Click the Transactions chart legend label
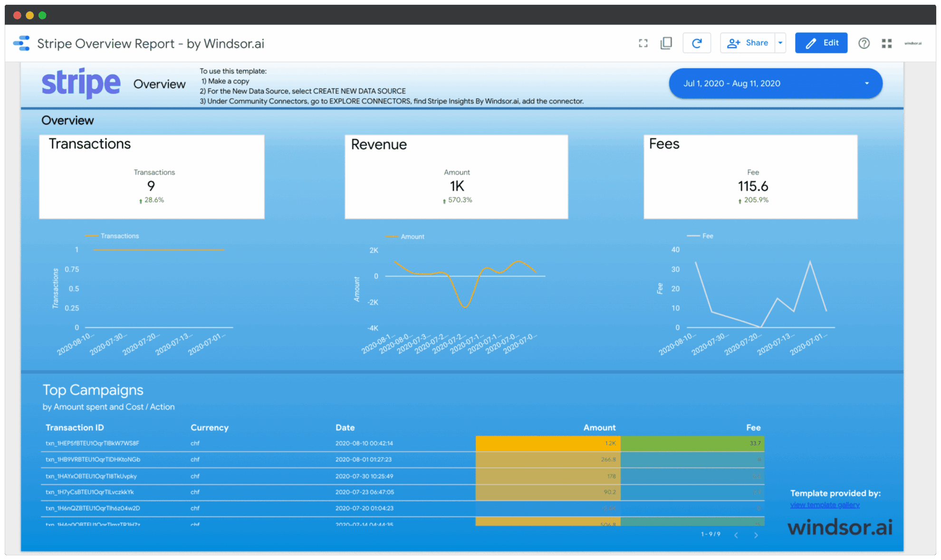The image size is (941, 560). (120, 236)
